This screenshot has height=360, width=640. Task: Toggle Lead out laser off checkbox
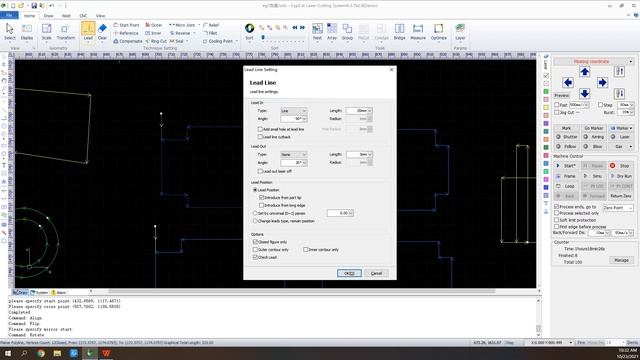click(260, 171)
